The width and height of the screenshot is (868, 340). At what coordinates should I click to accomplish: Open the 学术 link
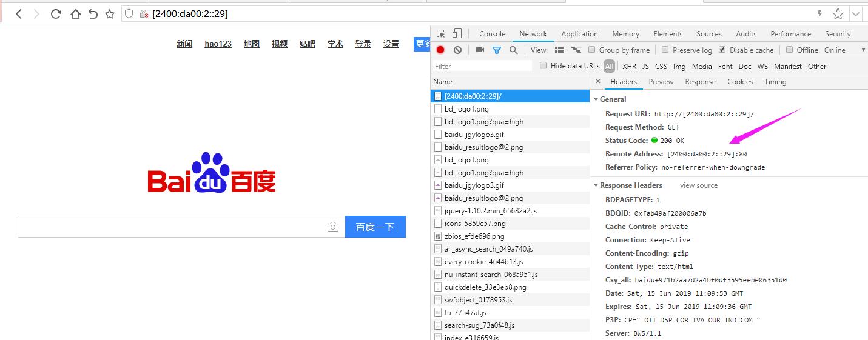tap(335, 44)
